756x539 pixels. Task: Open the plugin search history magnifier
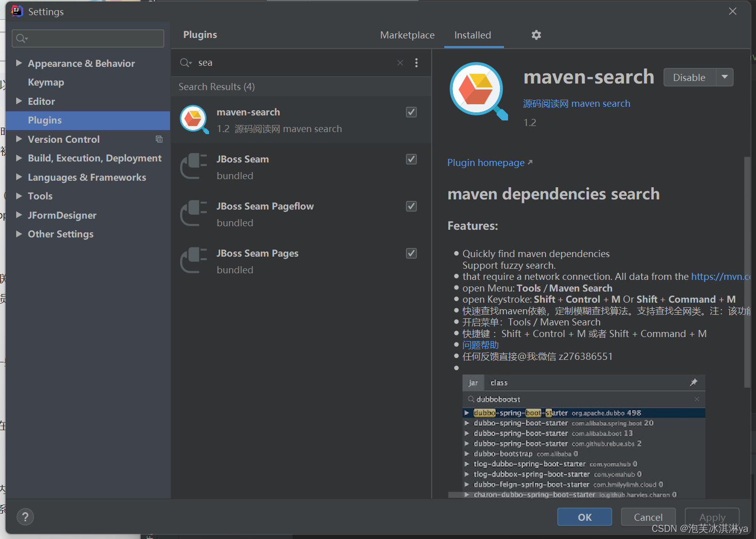(186, 63)
